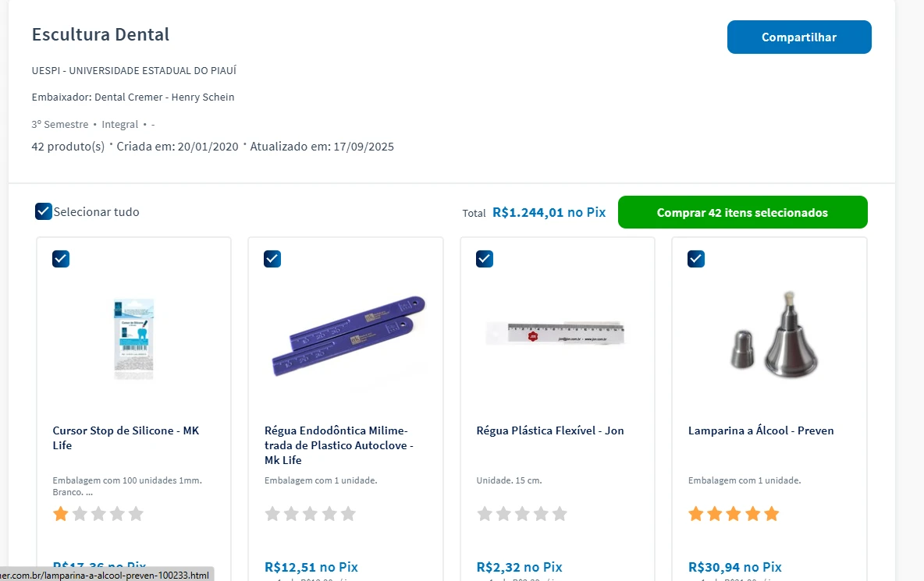Screen dimensions: 924x581
Task: Uncheck the Régua Plástica Flexível product checkbox
Action: point(484,258)
